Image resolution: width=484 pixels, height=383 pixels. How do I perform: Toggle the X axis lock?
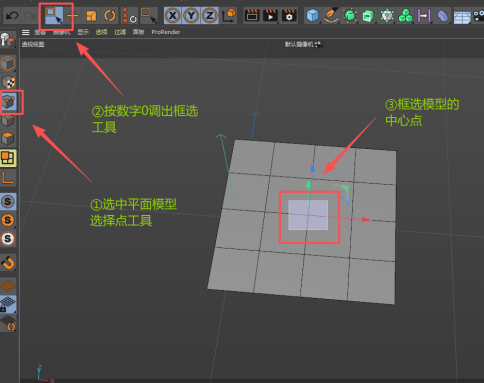[173, 16]
